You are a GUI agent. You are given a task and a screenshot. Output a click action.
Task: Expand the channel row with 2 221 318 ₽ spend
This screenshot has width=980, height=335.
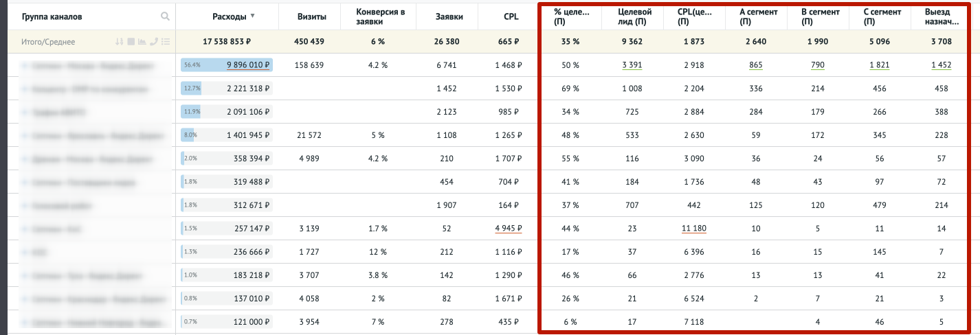[x=24, y=89]
